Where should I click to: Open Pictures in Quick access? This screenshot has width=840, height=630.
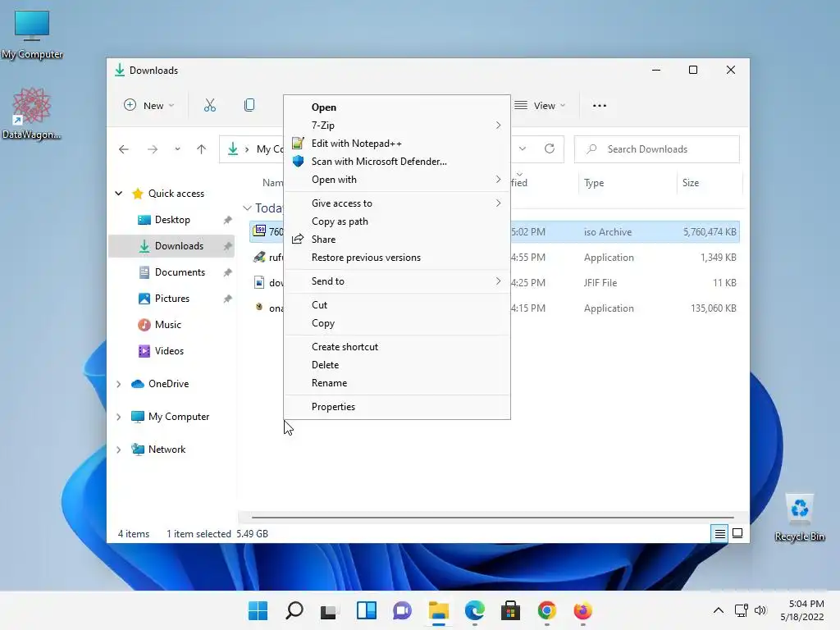pyautogui.click(x=172, y=299)
